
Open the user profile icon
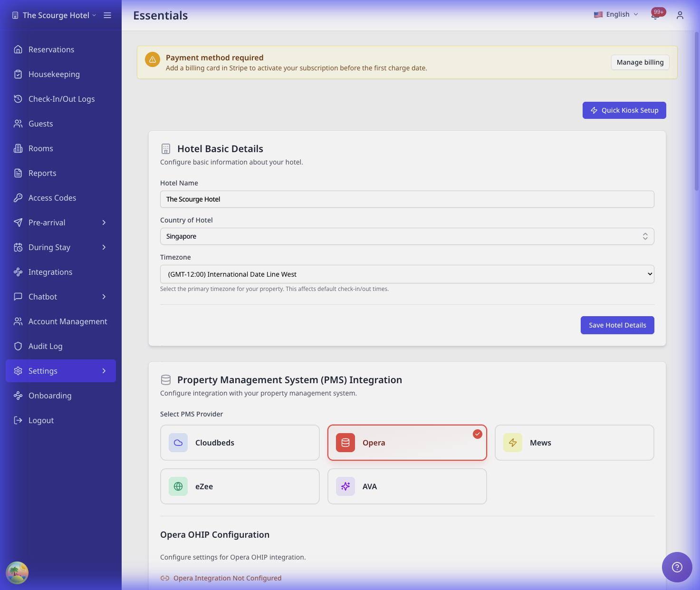click(x=680, y=15)
